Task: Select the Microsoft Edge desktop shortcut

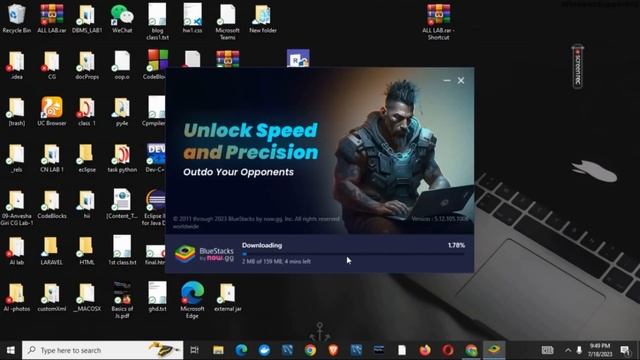Action: pos(192,300)
